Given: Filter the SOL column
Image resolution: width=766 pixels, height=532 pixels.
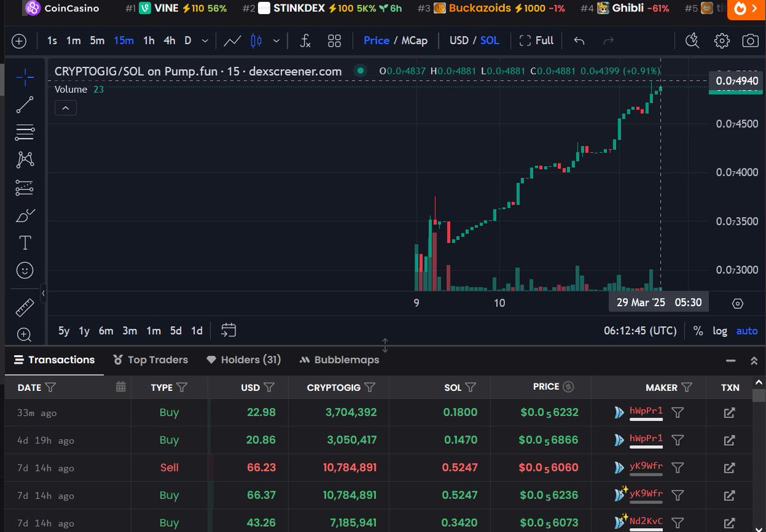Looking at the screenshot, I should click(470, 387).
